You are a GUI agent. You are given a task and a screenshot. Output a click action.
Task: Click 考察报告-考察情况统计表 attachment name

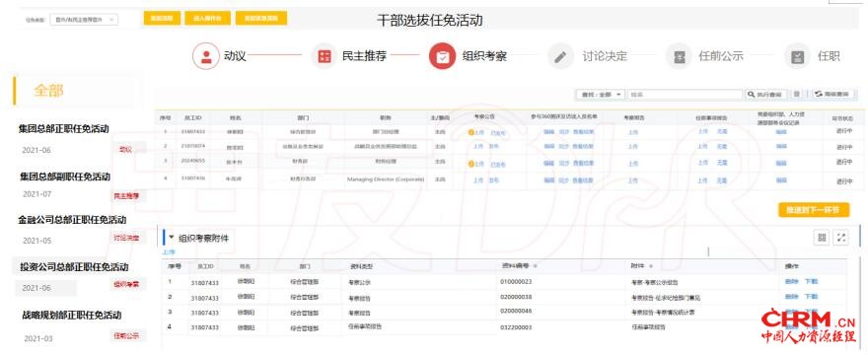(663, 312)
